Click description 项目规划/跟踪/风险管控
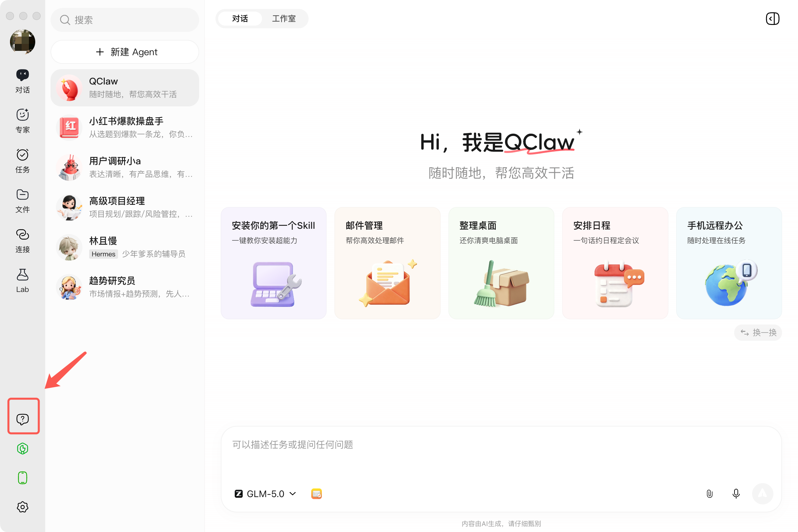This screenshot has height=532, width=798. click(x=140, y=214)
